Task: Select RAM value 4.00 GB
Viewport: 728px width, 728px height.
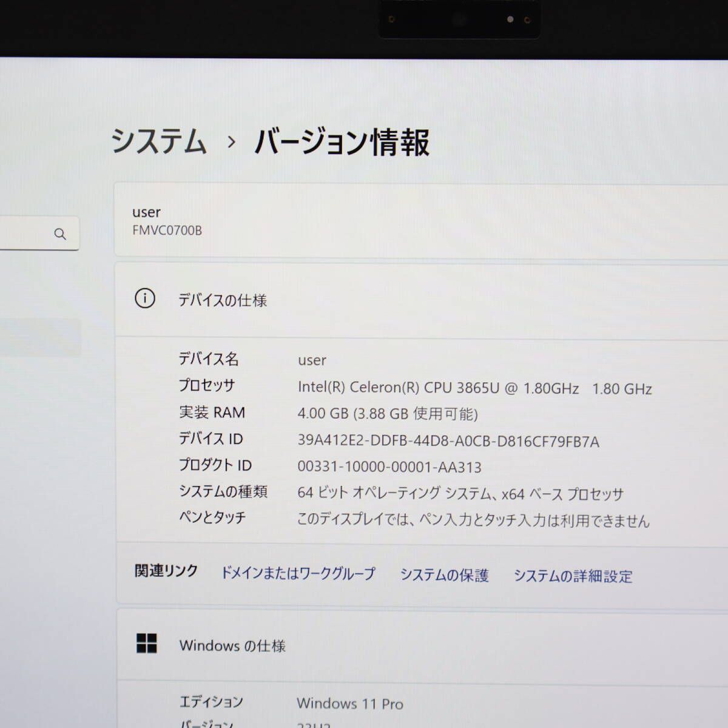Action: coord(323,414)
